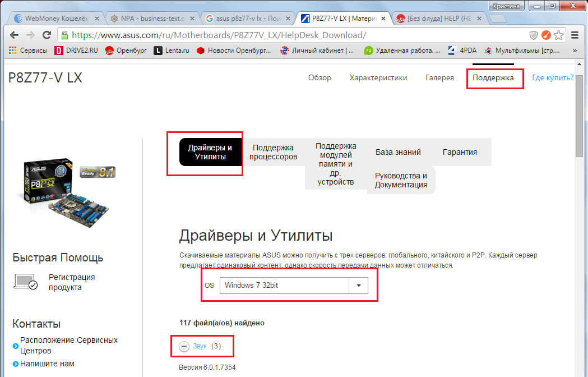Viewport: 588px width, 377px height.
Task: Switch to the [Без флуда] HELP tab
Action: 439,19
